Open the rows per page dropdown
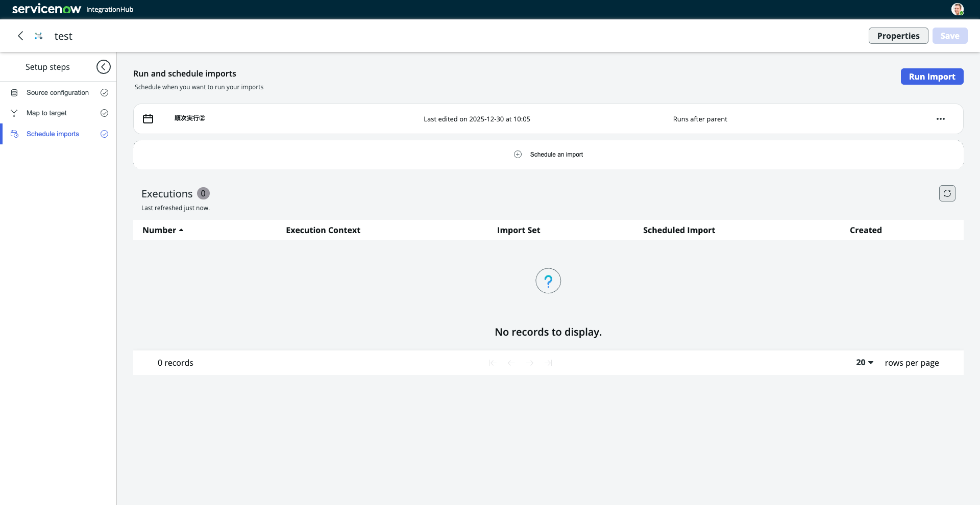 [865, 362]
